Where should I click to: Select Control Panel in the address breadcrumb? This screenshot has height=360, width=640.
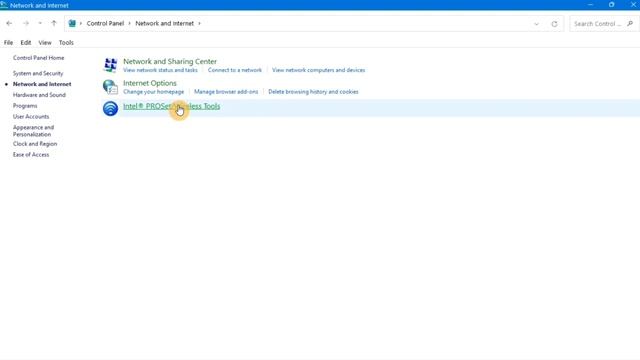tap(105, 23)
